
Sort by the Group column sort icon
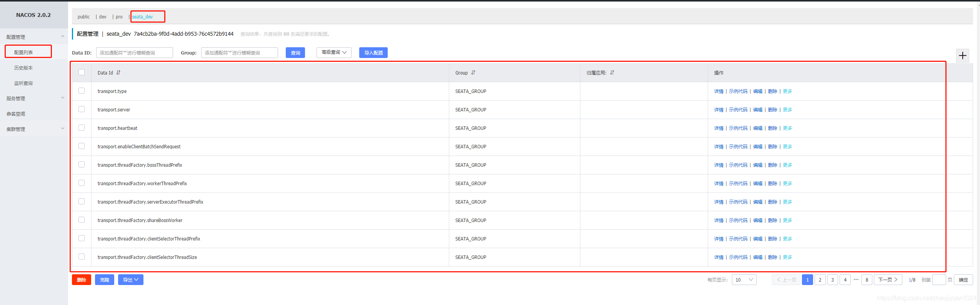(x=473, y=72)
